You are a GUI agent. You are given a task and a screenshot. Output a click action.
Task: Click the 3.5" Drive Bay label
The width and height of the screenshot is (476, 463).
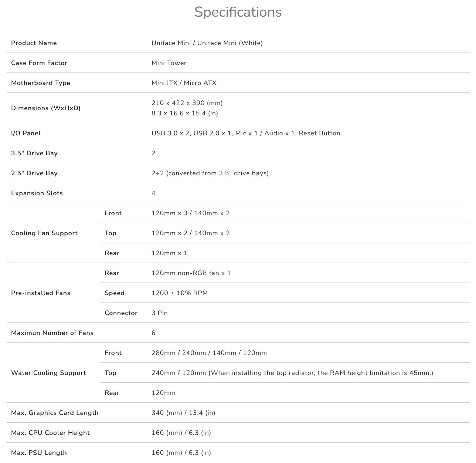click(x=34, y=153)
